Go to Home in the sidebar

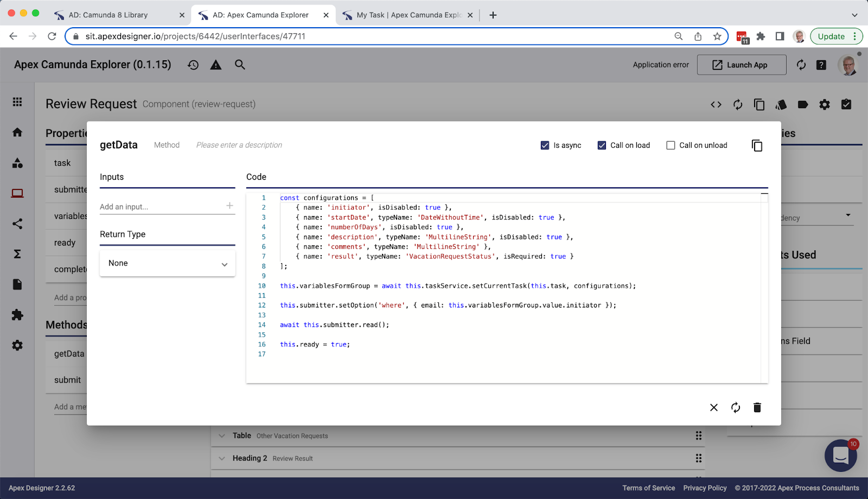click(17, 132)
